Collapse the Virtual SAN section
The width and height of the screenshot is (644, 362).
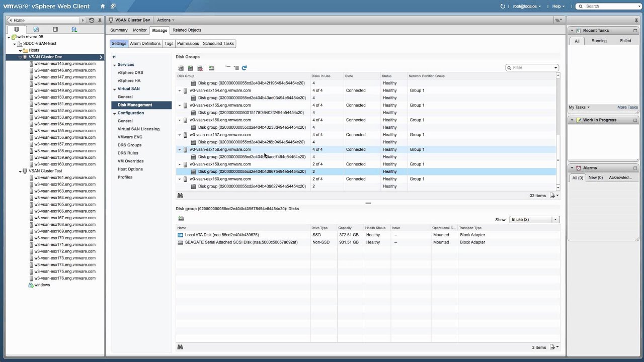[x=114, y=89]
